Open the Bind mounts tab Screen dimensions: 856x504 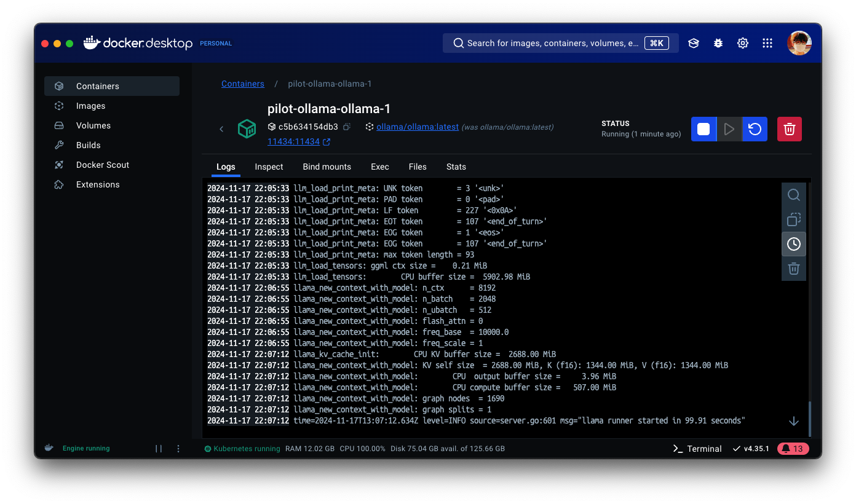coord(327,167)
